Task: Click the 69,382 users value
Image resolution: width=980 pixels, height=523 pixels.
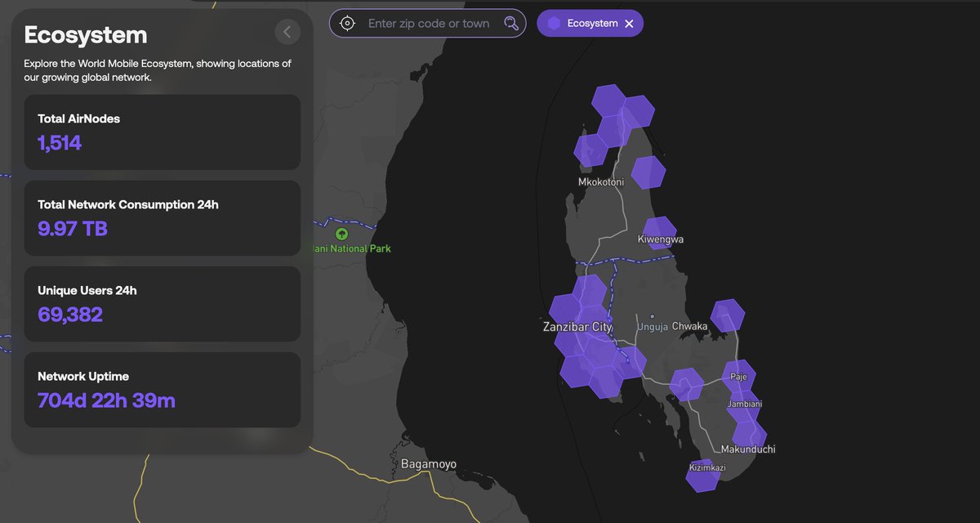Action: pos(70,315)
